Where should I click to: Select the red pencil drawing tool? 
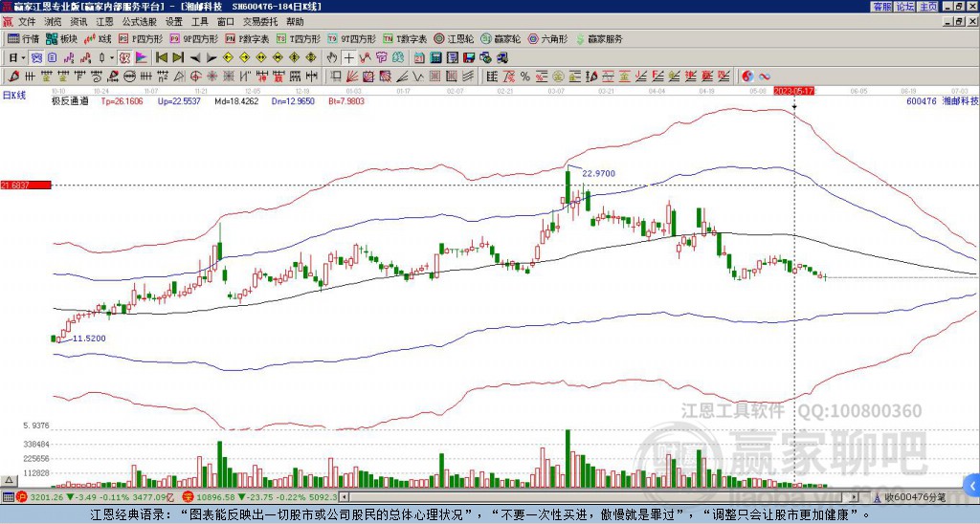coord(13,76)
